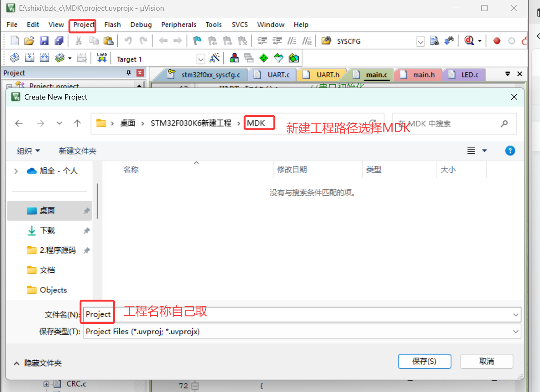This screenshot has height=392, width=540.
Task: Click the Translate file icon
Action: pos(15,58)
